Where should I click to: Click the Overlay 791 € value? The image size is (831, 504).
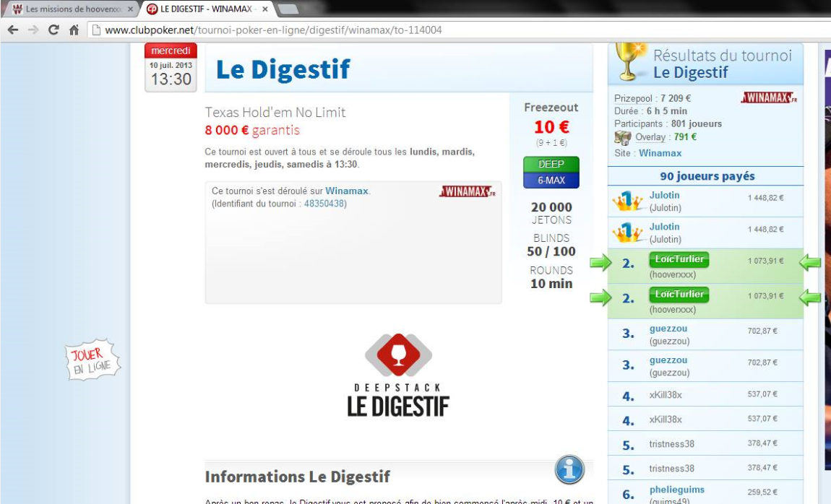tap(685, 137)
